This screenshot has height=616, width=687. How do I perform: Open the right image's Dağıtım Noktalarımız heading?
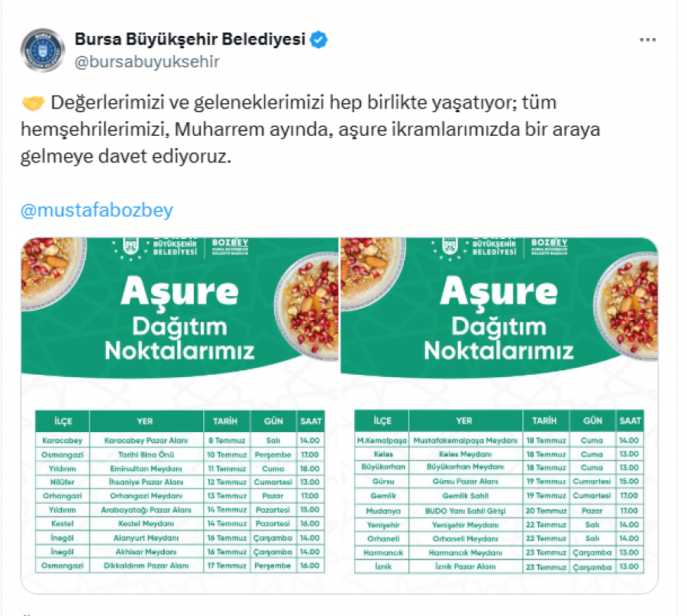[498, 338]
